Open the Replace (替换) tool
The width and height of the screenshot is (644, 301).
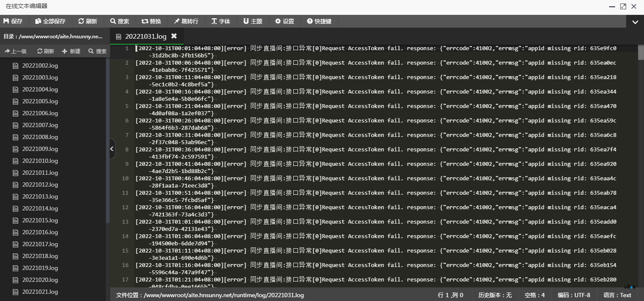[x=152, y=21]
